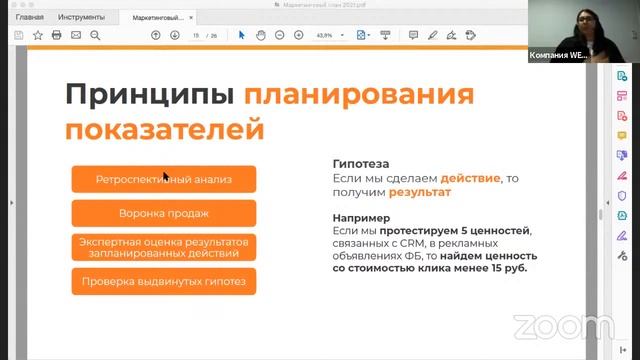Select the Highlight pen tool
Viewport: 640px width, 360px height.
coord(433,35)
